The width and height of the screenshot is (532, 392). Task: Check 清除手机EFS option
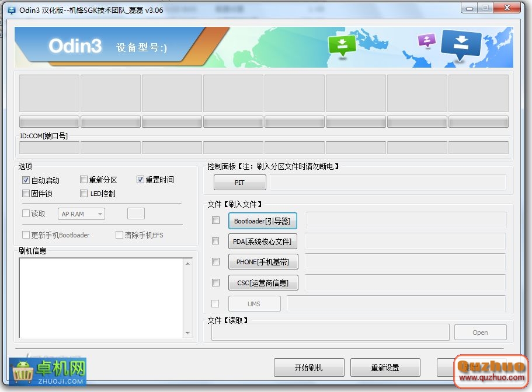(x=119, y=235)
